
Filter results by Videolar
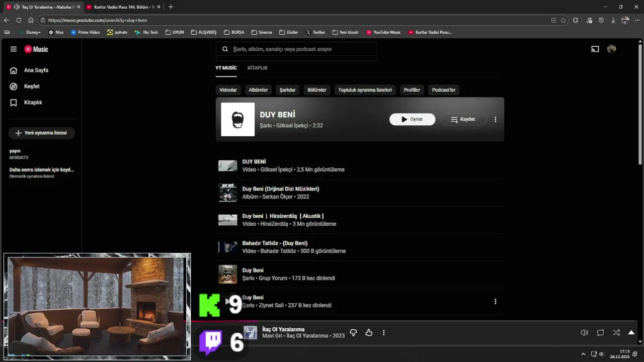tap(228, 90)
